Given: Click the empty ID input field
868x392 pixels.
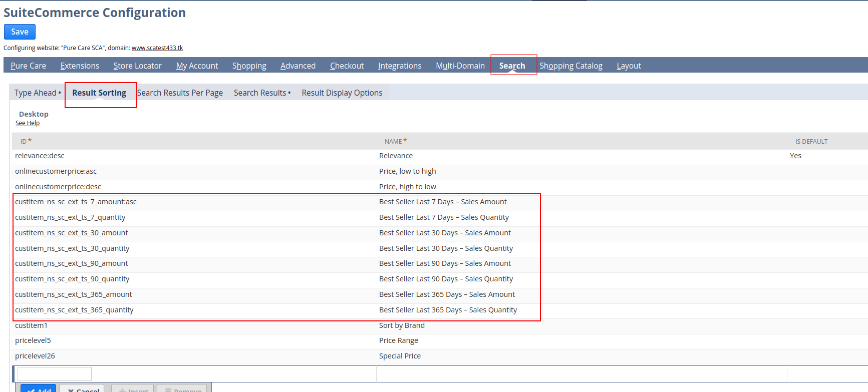Looking at the screenshot, I should point(55,373).
